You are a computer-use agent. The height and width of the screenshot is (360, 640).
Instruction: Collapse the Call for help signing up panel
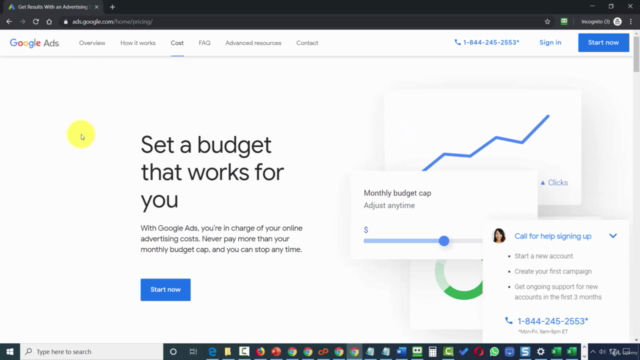click(x=613, y=236)
